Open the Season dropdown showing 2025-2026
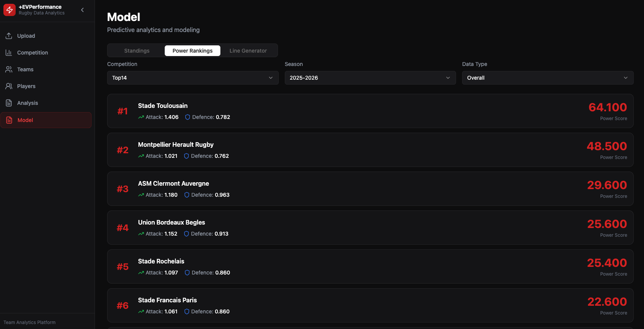The height and width of the screenshot is (329, 644). coord(370,78)
